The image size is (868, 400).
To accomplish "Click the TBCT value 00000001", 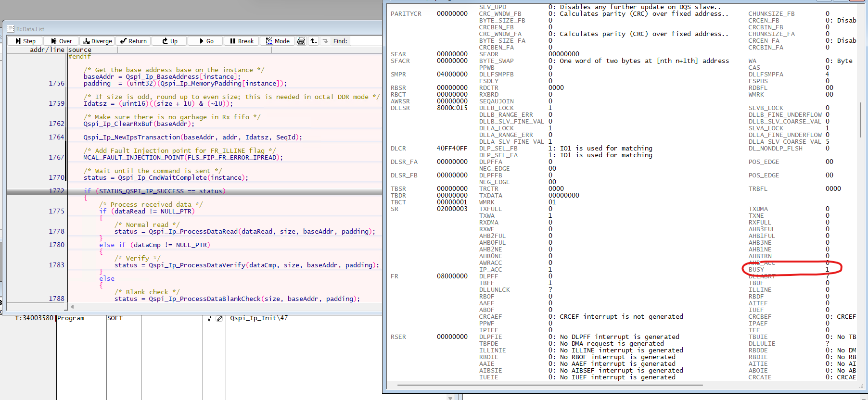I will pos(452,202).
